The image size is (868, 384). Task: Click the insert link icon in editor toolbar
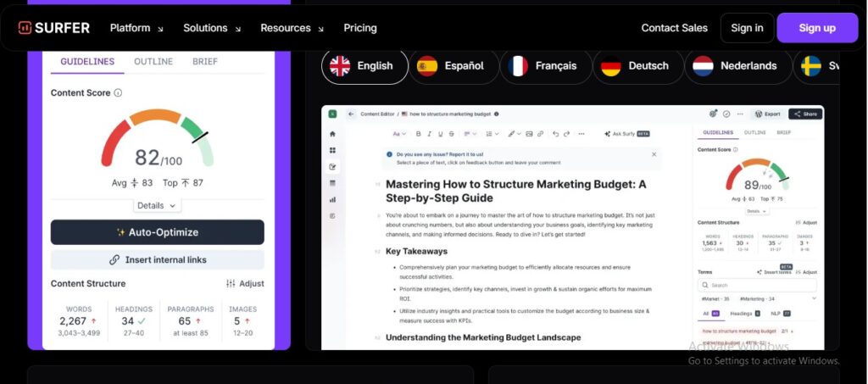(x=540, y=134)
